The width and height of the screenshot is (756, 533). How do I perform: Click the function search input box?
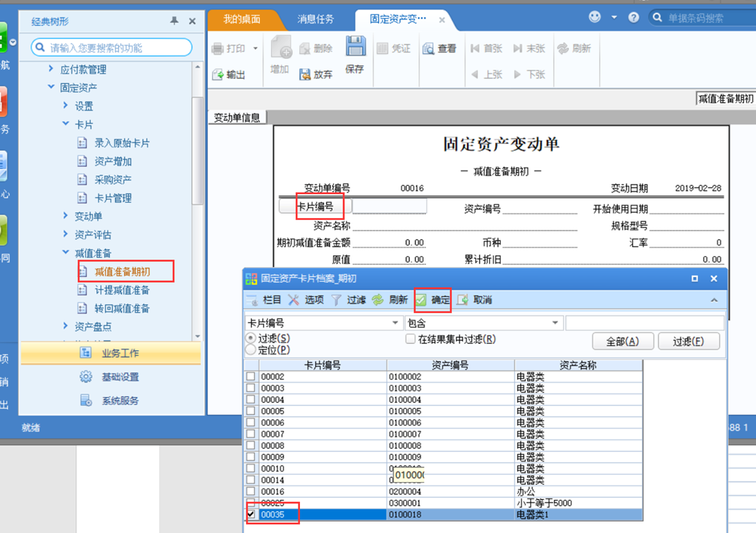[111, 47]
